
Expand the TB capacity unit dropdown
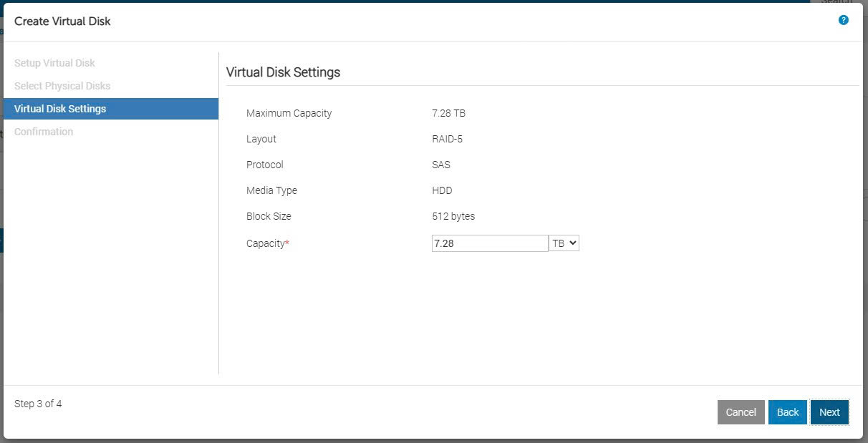[x=564, y=243]
